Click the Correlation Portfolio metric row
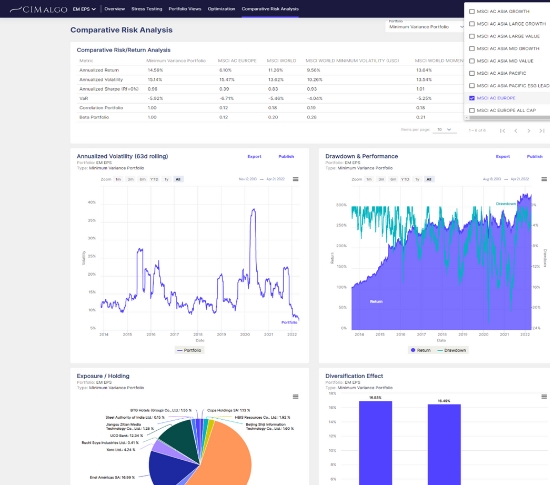Viewport: 550px width, 485px height. (270, 108)
